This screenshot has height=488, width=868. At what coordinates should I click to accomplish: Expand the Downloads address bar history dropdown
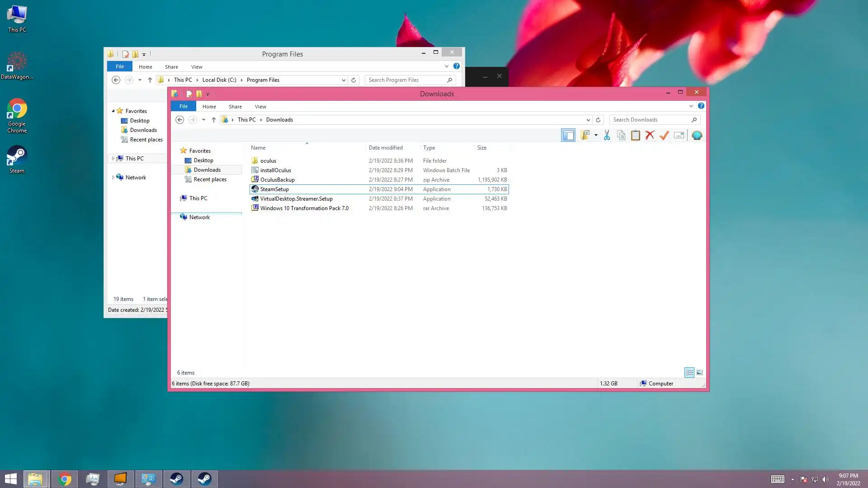coord(588,120)
